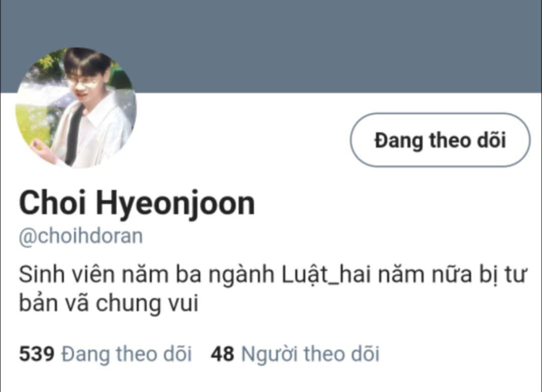Click the Choi Hyeonjoon display name

click(x=137, y=204)
